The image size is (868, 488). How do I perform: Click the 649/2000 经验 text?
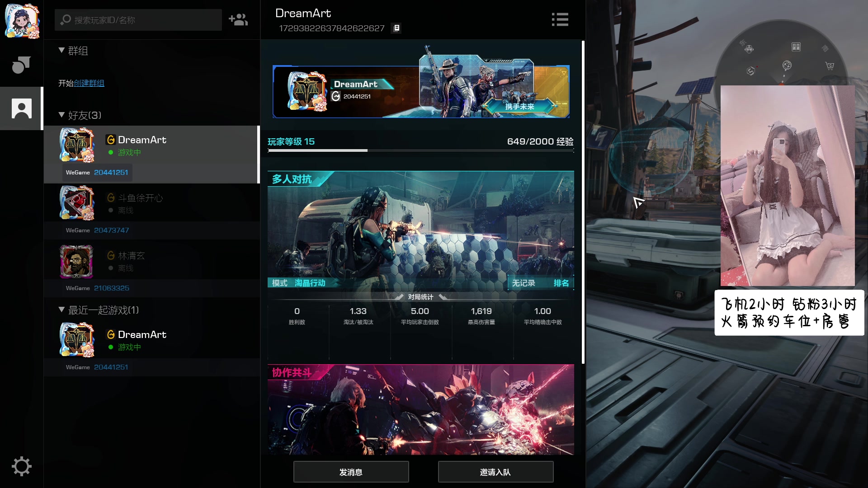pyautogui.click(x=540, y=141)
